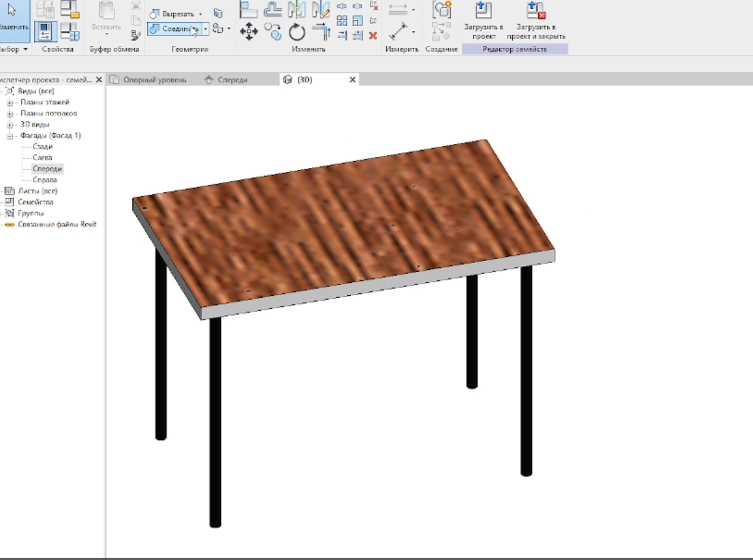Click the Match Type Properties brush icon
The image size is (753, 560).
136,35
